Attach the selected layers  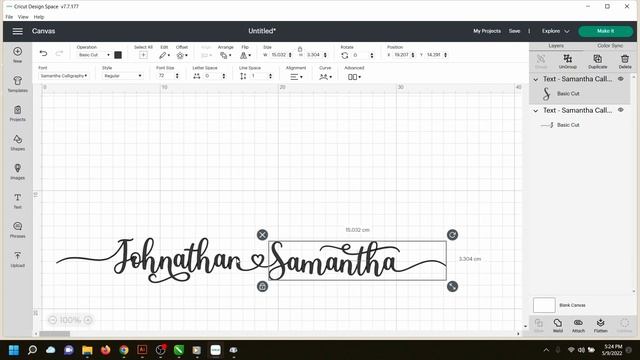(x=578, y=325)
